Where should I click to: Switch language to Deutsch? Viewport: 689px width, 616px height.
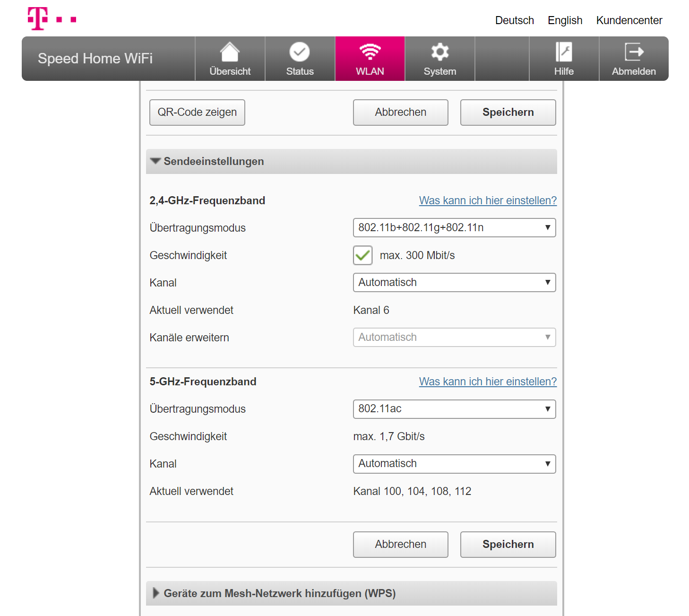click(515, 20)
